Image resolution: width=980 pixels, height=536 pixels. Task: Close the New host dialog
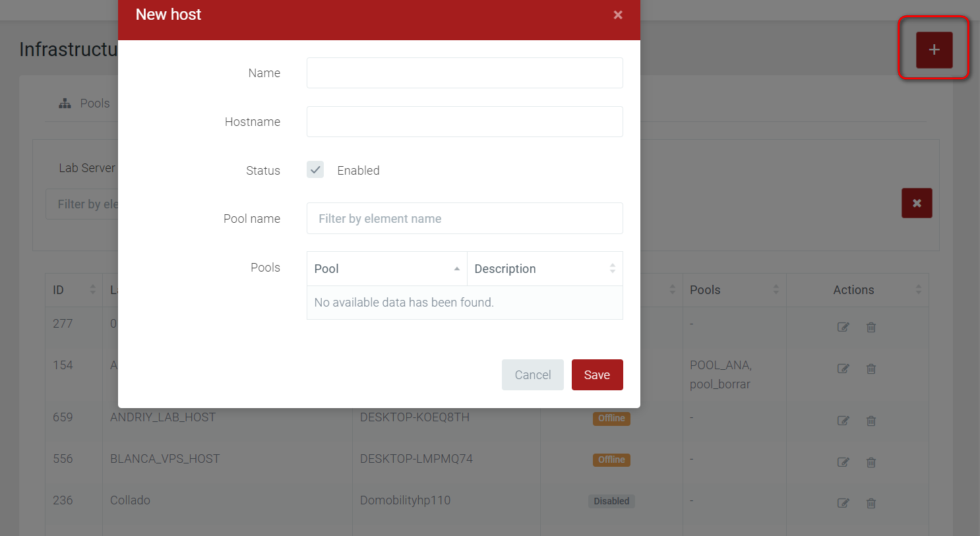[617, 15]
